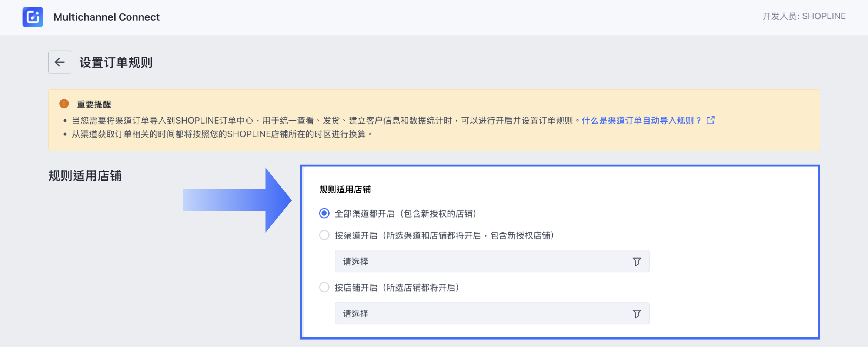Image resolution: width=868 pixels, height=347 pixels.
Task: Go back using the left arrow button
Action: click(60, 62)
